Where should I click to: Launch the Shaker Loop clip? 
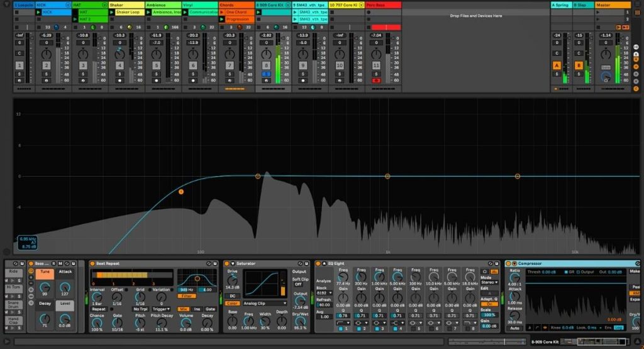click(x=112, y=13)
